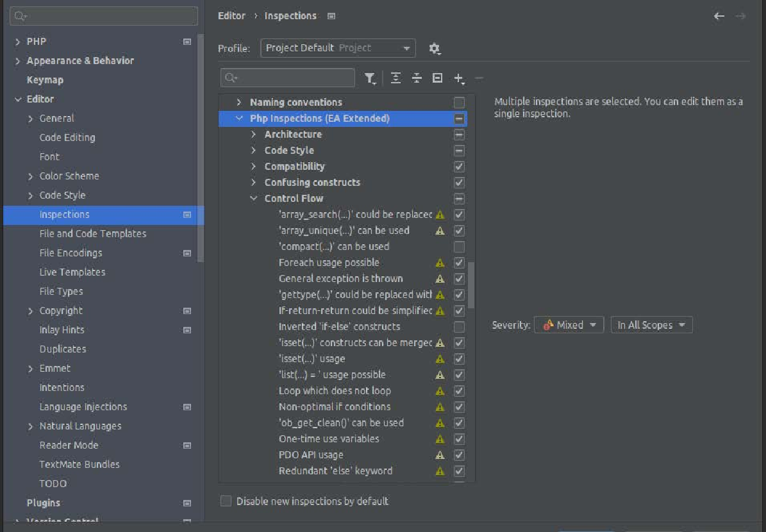766x532 pixels.
Task: Click the project-level icon on the sidebar Inspections row
Action: pyautogui.click(x=187, y=215)
